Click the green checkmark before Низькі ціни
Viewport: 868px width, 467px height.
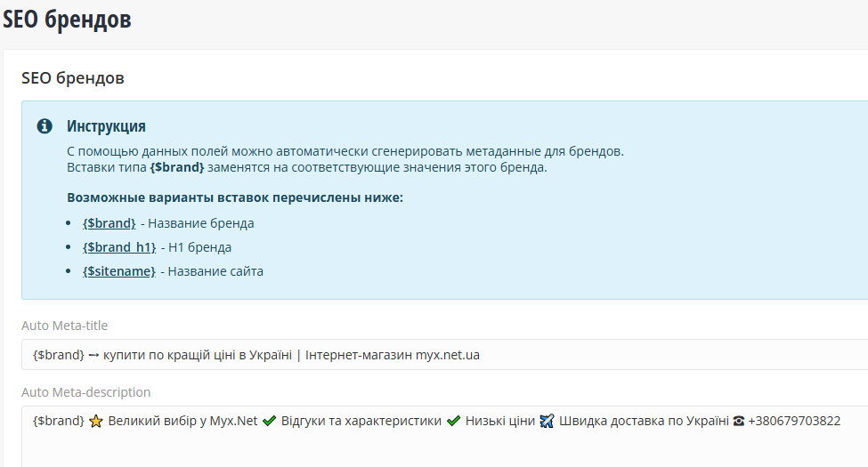click(454, 422)
